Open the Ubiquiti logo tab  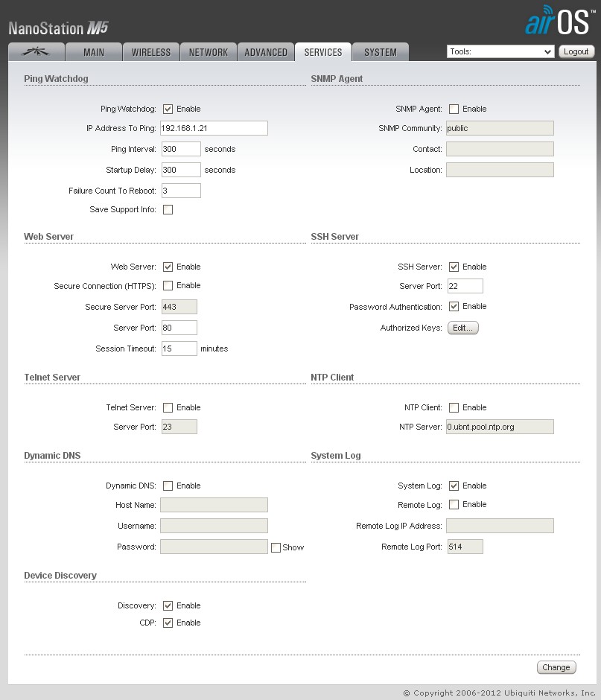[x=36, y=52]
